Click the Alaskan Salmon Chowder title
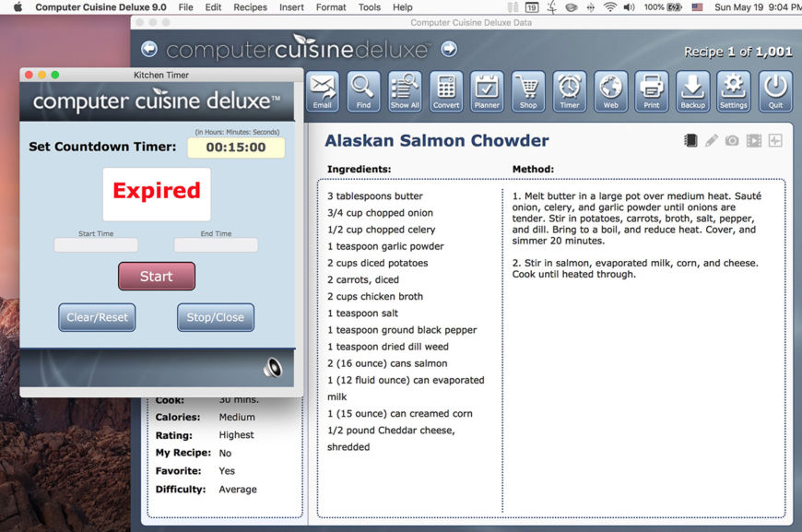Screen dimensions: 802x532 [437, 141]
